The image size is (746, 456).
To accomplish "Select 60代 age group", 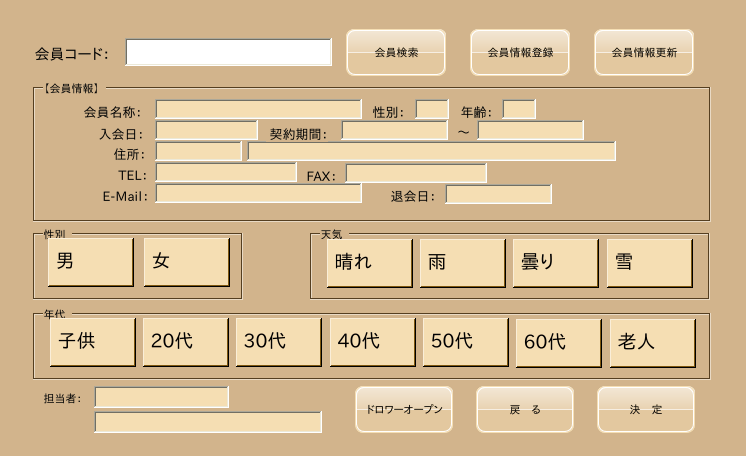I will 559,343.
